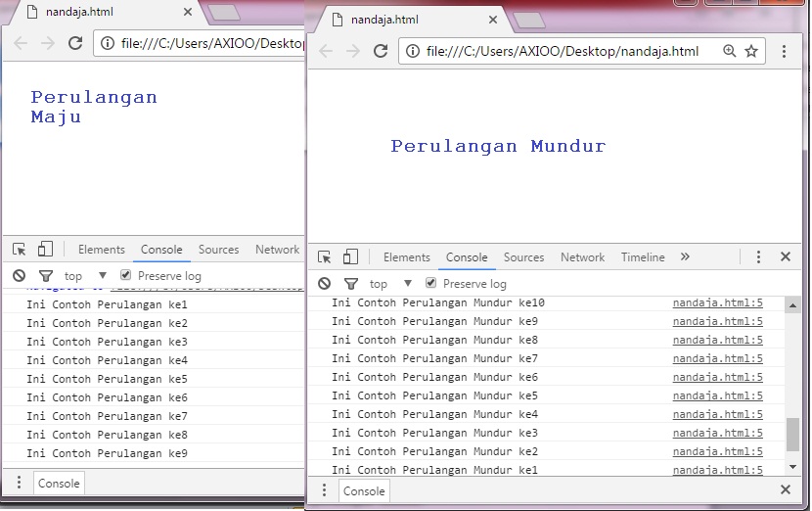Open DevTools customize menu in right window
This screenshot has height=511, width=812.
(x=758, y=256)
